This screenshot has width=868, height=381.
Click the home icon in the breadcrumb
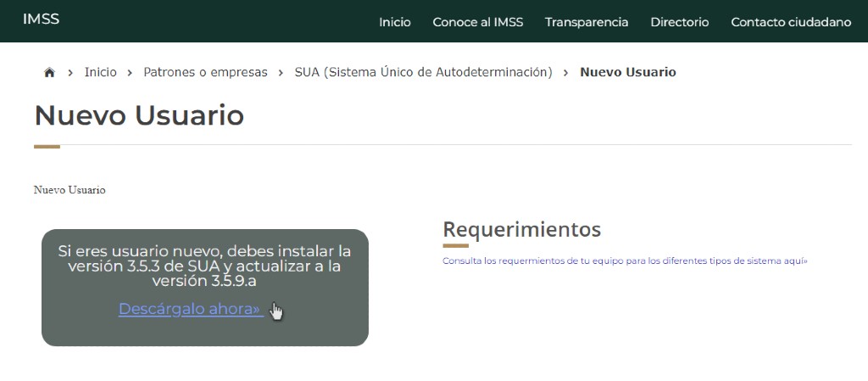pos(49,73)
